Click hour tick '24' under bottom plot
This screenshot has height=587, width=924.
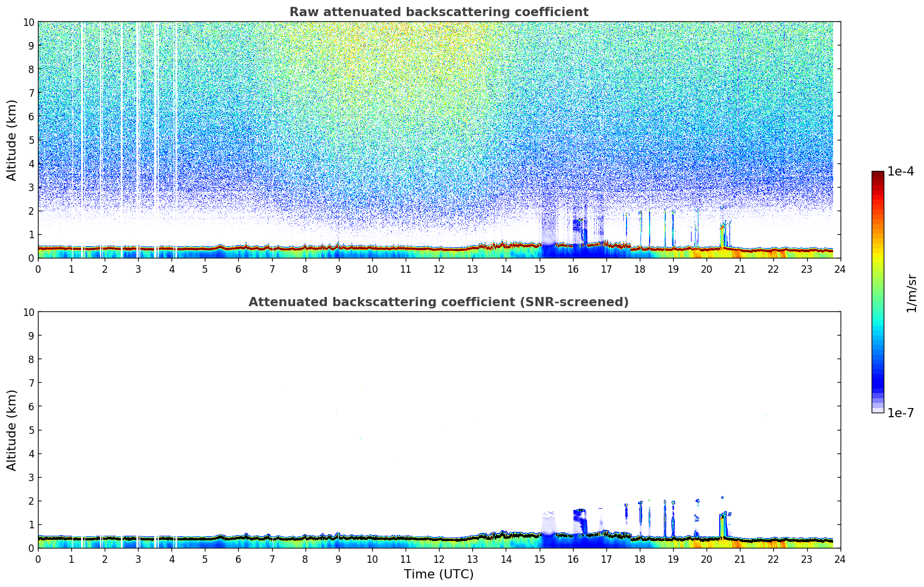pos(840,559)
